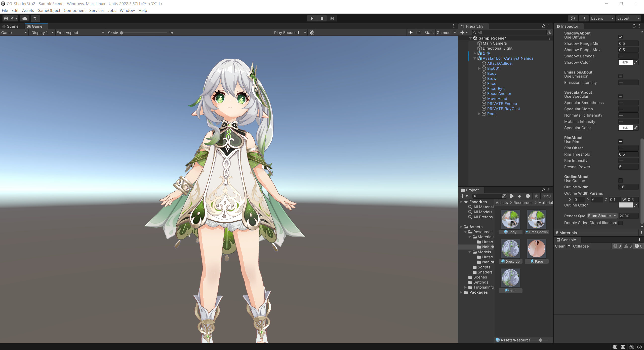644x350 pixels.
Task: Collapse the Avatar_Loli_Catalyst_Nahida object
Action: (x=475, y=58)
